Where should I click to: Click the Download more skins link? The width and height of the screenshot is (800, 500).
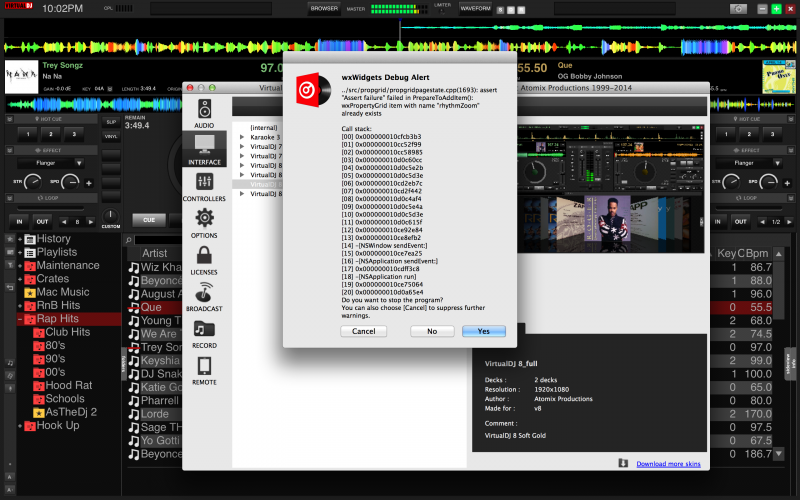pos(671,463)
